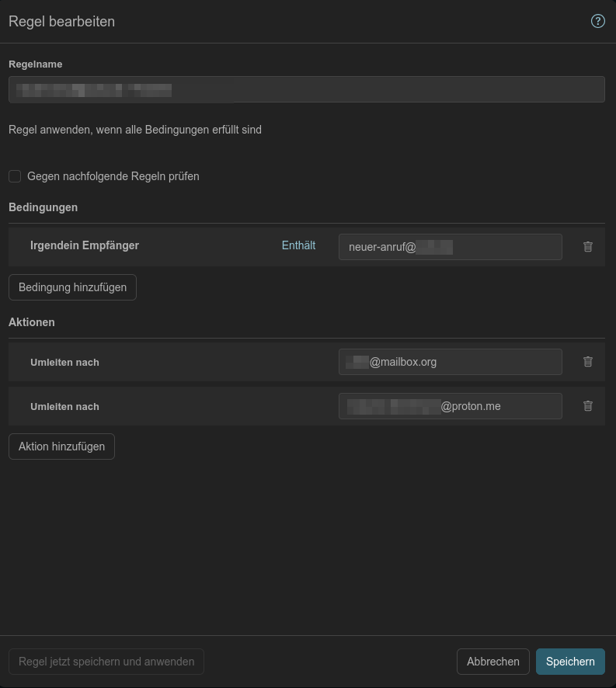Click the second 'Umleiten nach' action label
Screen dimensions: 616x688
tap(64, 406)
